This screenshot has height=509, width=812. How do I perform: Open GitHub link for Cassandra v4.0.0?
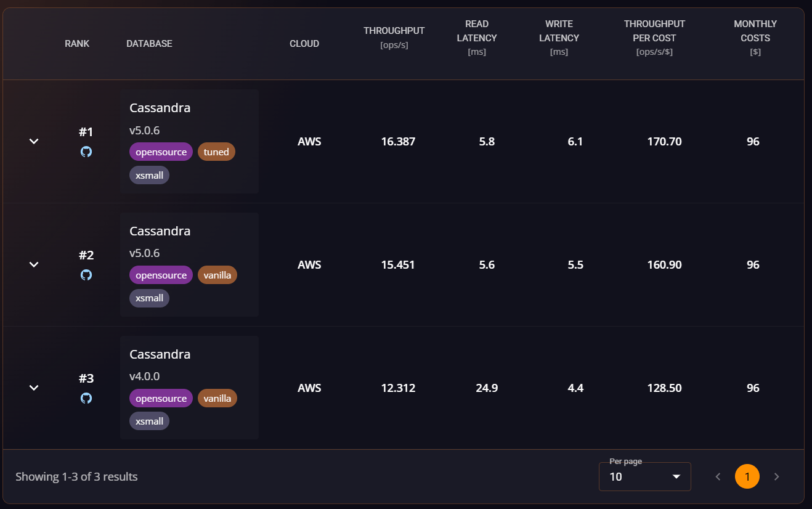pyautogui.click(x=86, y=397)
